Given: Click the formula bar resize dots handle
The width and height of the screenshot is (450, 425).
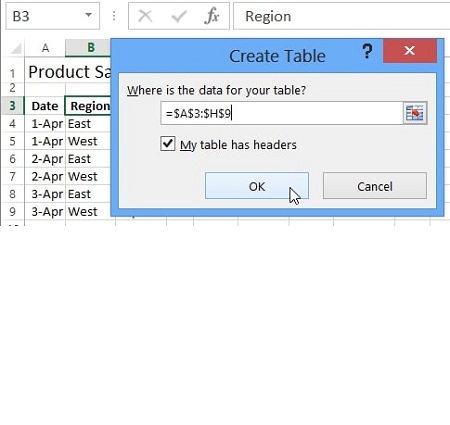Looking at the screenshot, I should [114, 16].
